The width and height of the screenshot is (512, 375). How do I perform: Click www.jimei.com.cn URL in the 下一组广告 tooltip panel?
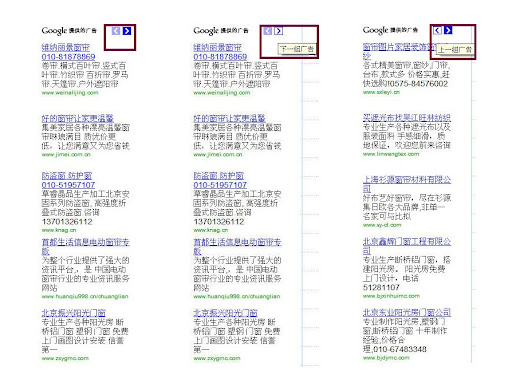tap(218, 155)
